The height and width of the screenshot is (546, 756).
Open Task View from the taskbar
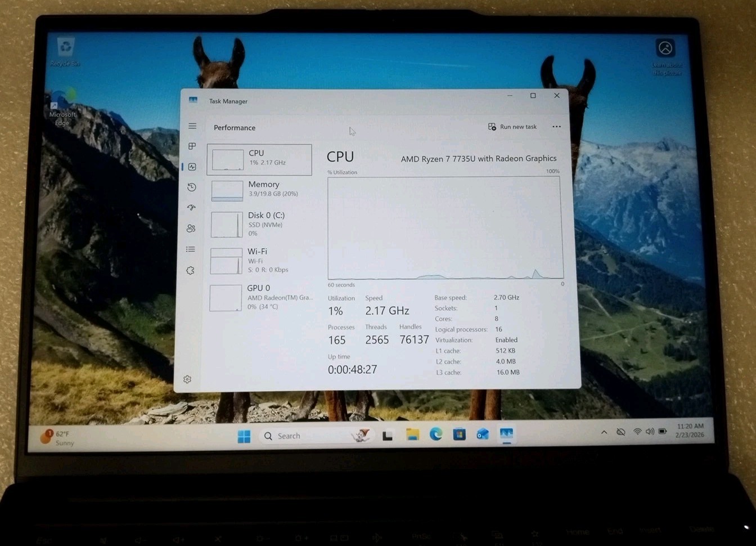[x=388, y=436]
